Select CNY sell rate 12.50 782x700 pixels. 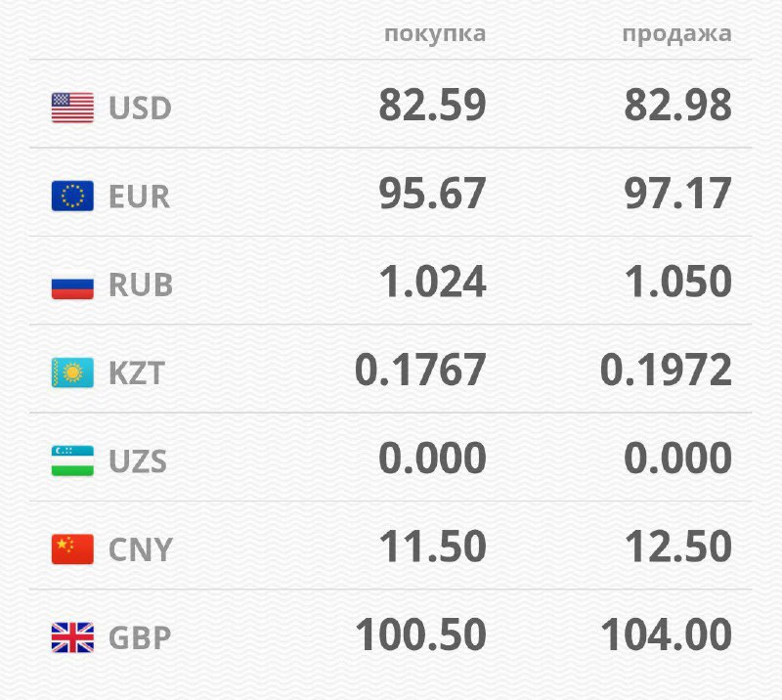677,547
